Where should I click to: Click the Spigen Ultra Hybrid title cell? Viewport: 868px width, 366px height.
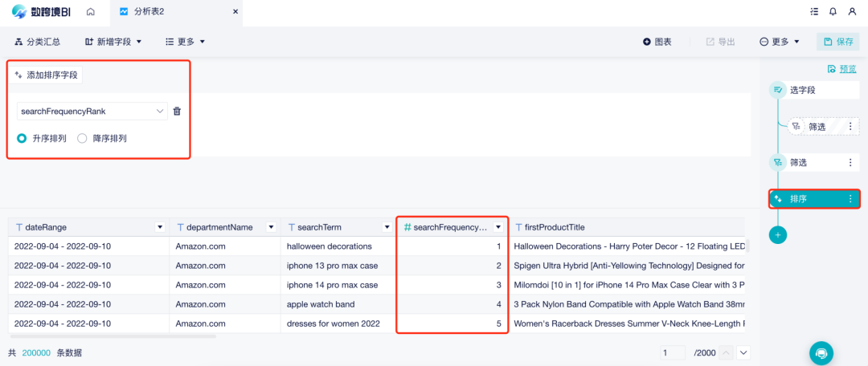click(627, 266)
